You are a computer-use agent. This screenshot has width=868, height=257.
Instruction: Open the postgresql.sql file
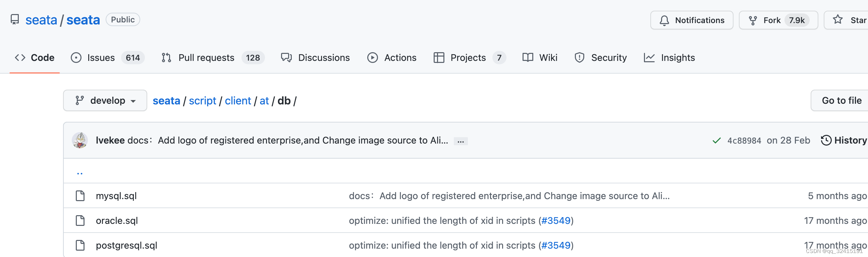click(126, 246)
